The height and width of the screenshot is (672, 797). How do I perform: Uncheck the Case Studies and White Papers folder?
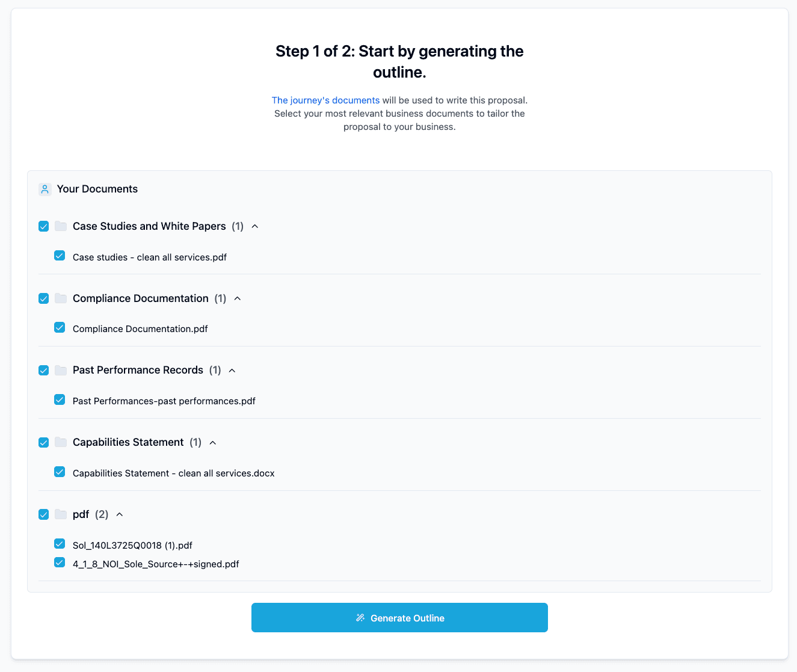[43, 226]
